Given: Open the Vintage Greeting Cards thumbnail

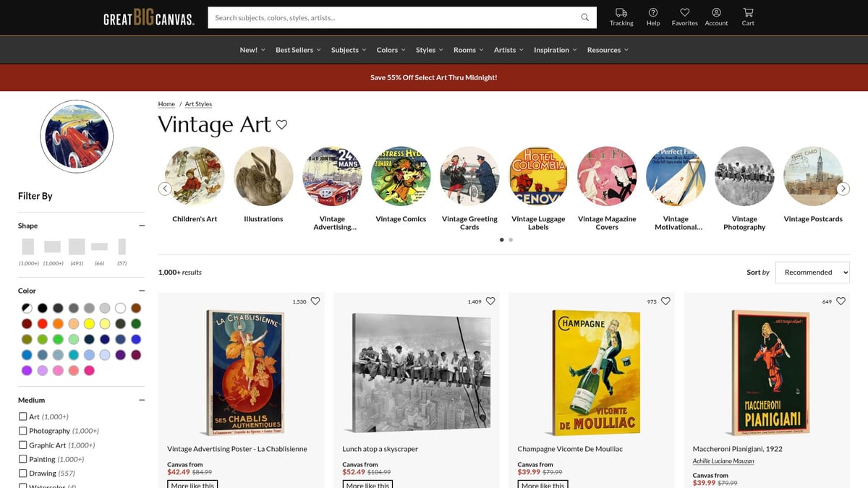Looking at the screenshot, I should point(469,176).
